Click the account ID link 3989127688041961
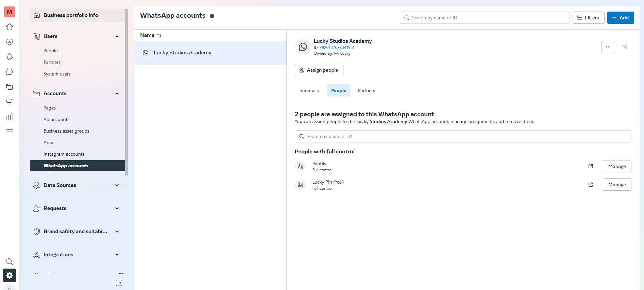 tap(337, 48)
